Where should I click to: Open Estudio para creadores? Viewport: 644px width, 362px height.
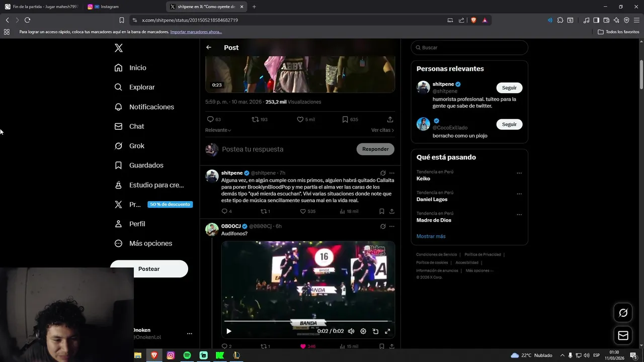(149, 185)
